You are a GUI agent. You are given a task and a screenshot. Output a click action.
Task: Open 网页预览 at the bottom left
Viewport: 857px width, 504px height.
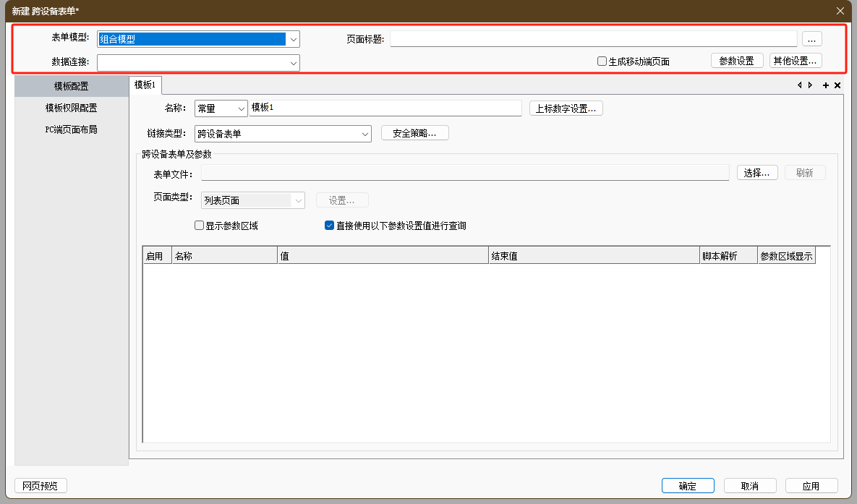point(40,486)
